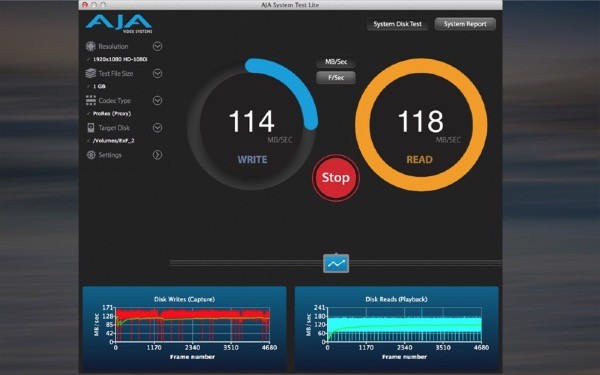Toggle the graph chart icon button
Image resolution: width=600 pixels, height=375 pixels.
(x=336, y=263)
